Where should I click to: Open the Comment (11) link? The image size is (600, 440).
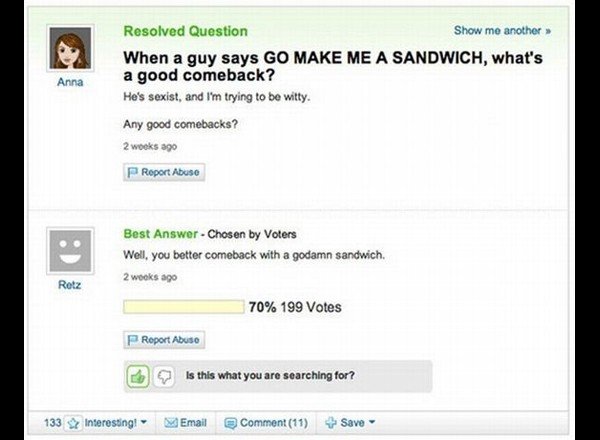[274, 422]
